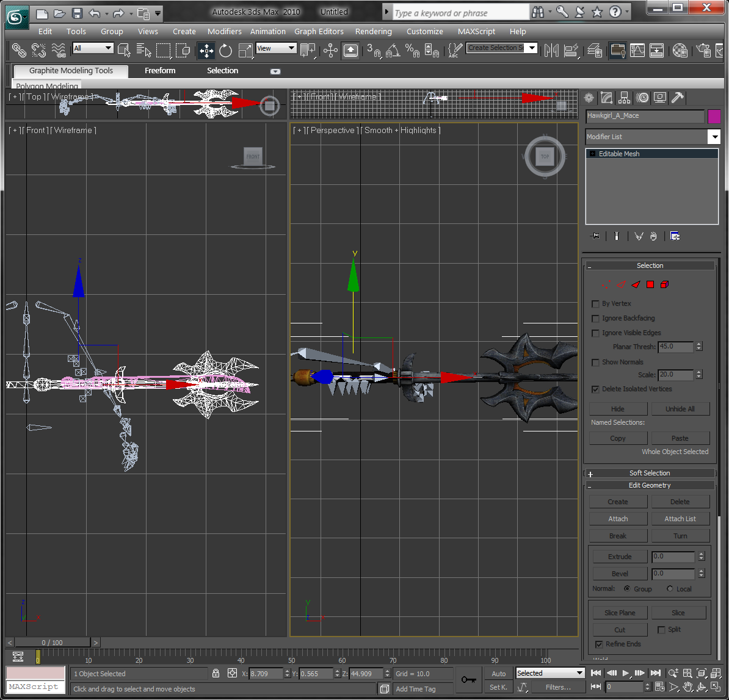Switch to the Hierarchy panel icon

pos(624,98)
